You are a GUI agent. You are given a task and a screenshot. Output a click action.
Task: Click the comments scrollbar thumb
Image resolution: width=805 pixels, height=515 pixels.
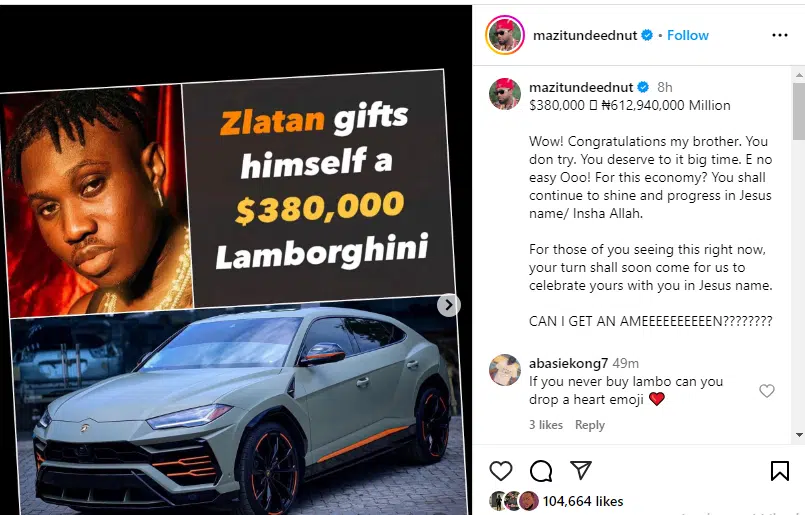point(799,111)
